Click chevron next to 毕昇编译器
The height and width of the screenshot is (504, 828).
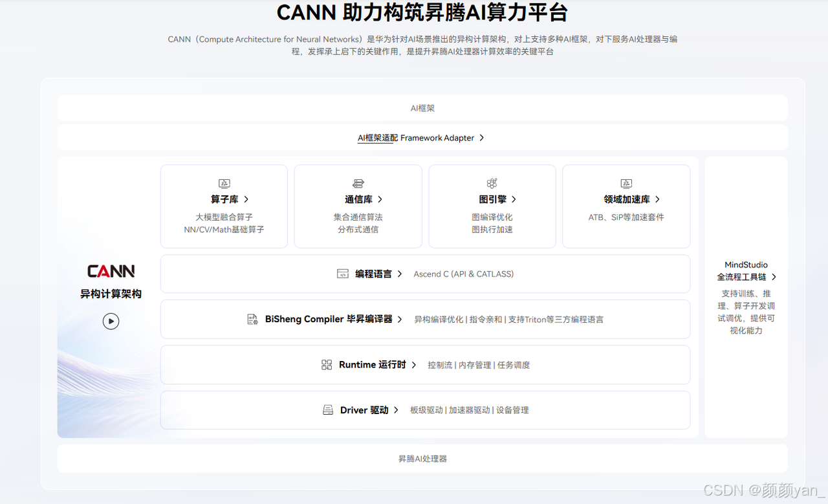click(400, 319)
